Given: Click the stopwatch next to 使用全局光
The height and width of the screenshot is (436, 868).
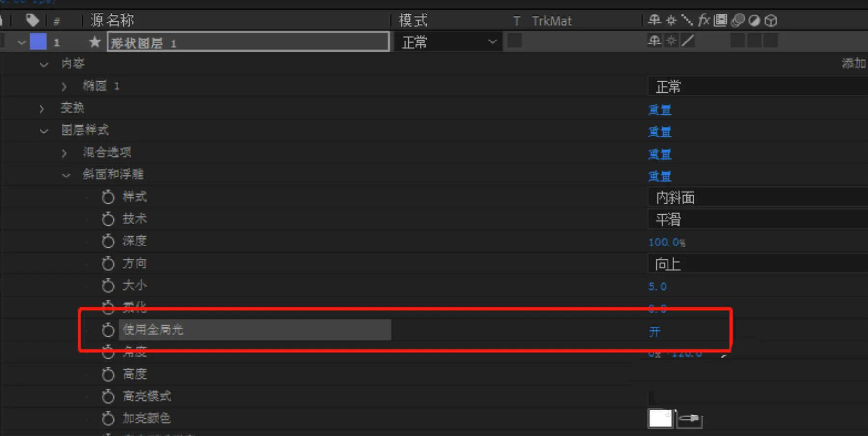Looking at the screenshot, I should coord(108,330).
